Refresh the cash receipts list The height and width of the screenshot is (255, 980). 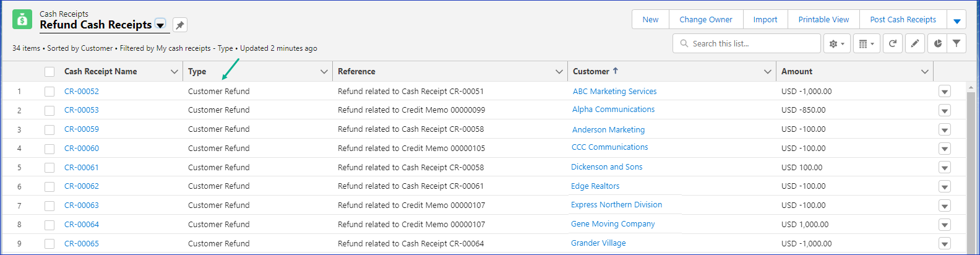(892, 44)
